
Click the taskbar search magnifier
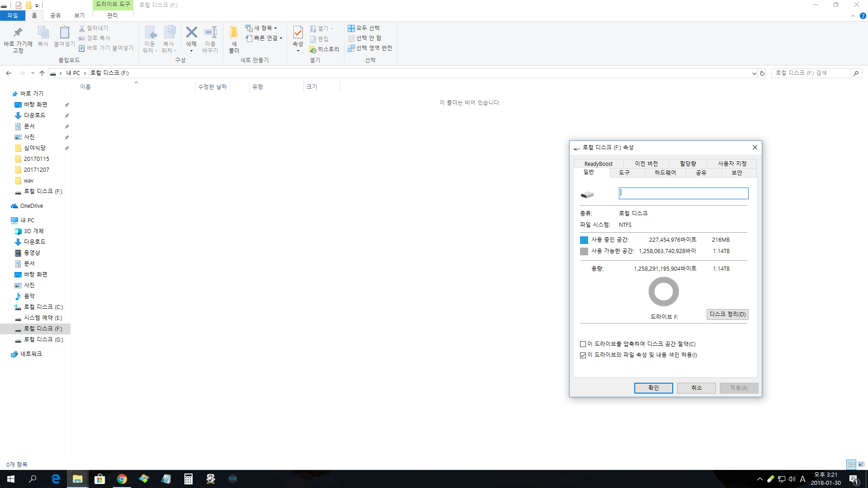pyautogui.click(x=33, y=479)
